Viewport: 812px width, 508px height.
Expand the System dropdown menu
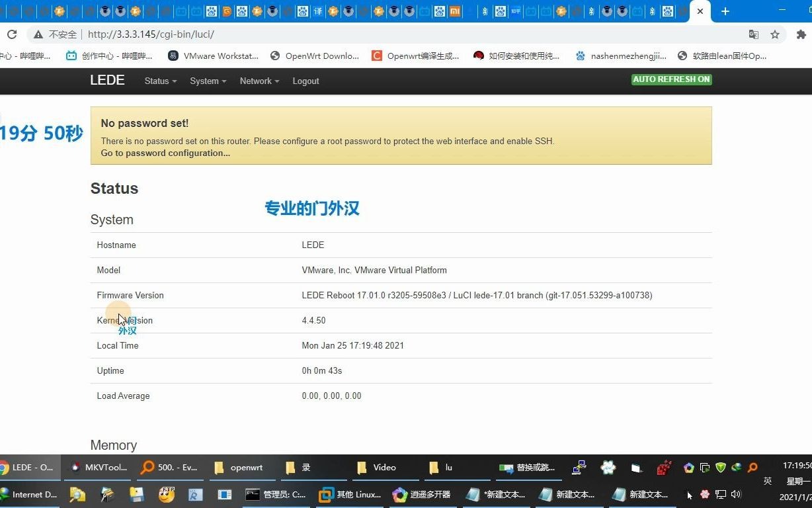(207, 81)
